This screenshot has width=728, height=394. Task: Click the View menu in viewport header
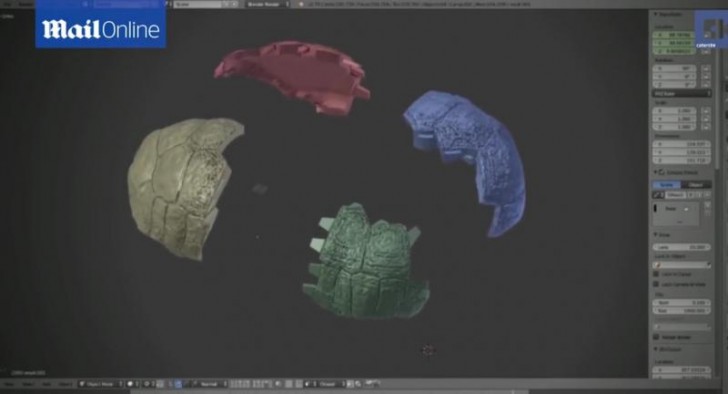pos(10,384)
